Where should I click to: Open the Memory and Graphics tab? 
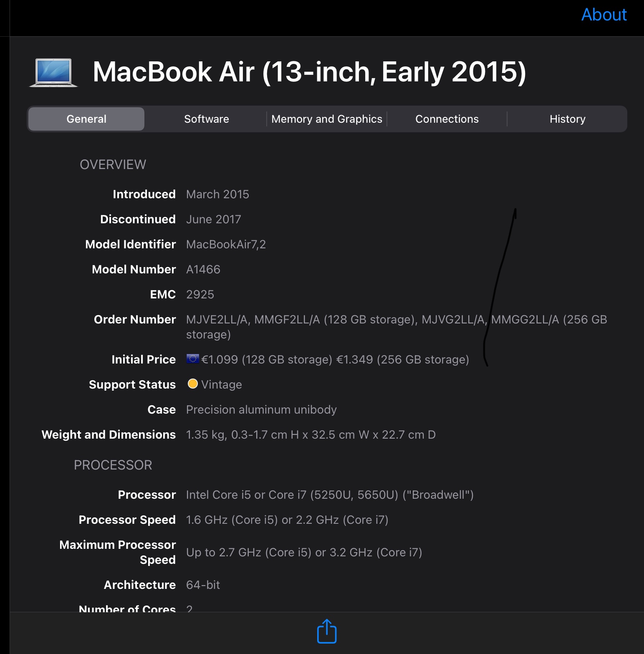[x=327, y=119]
